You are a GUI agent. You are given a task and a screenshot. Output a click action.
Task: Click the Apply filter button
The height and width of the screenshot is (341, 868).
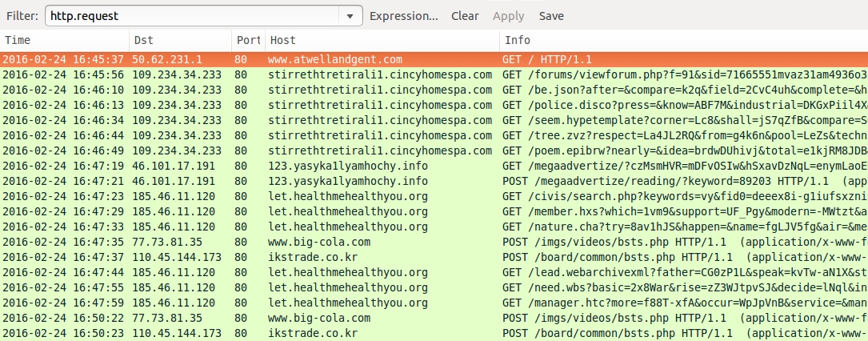[x=508, y=16]
